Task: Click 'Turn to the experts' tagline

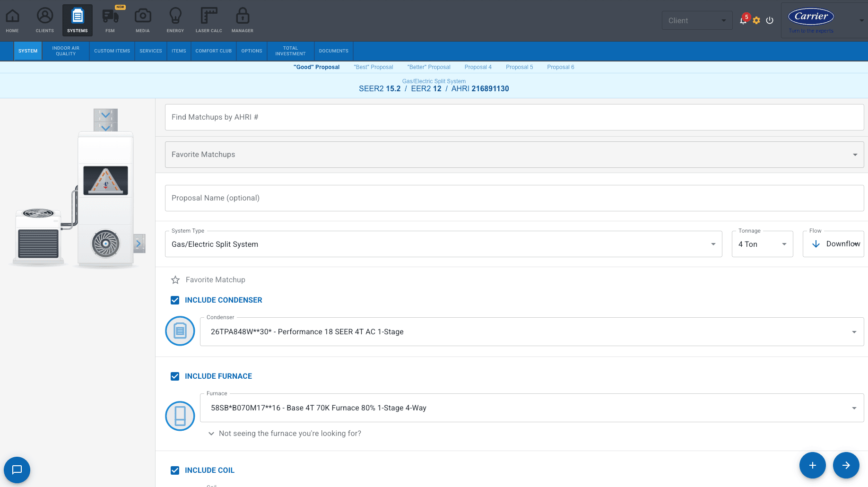Action: pos(811,31)
